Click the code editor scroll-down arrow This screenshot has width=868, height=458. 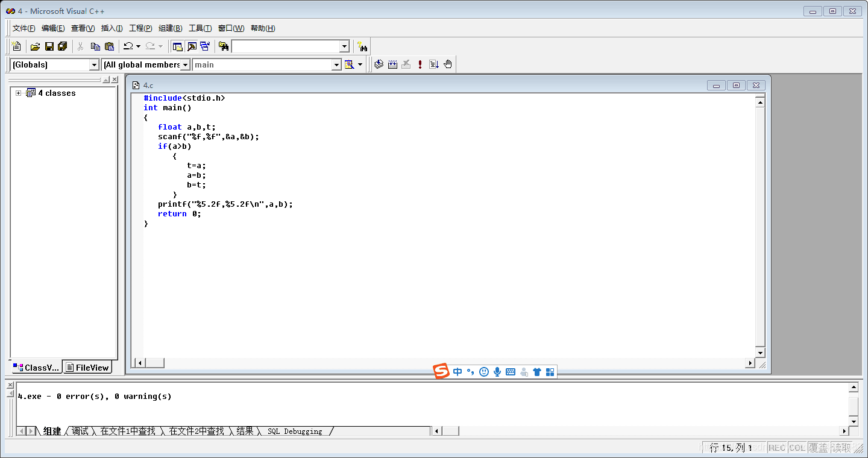click(x=760, y=353)
